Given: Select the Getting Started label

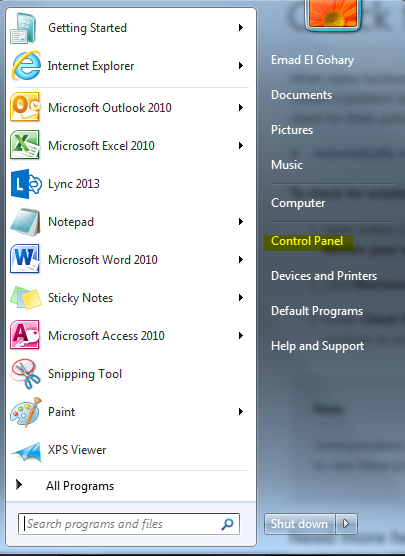Looking at the screenshot, I should pyautogui.click(x=87, y=28).
